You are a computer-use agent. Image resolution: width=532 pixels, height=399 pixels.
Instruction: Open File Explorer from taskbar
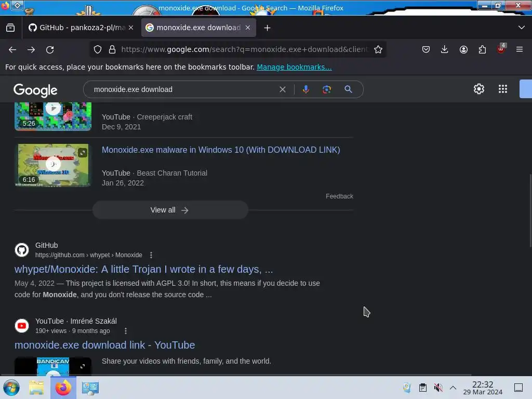36,388
